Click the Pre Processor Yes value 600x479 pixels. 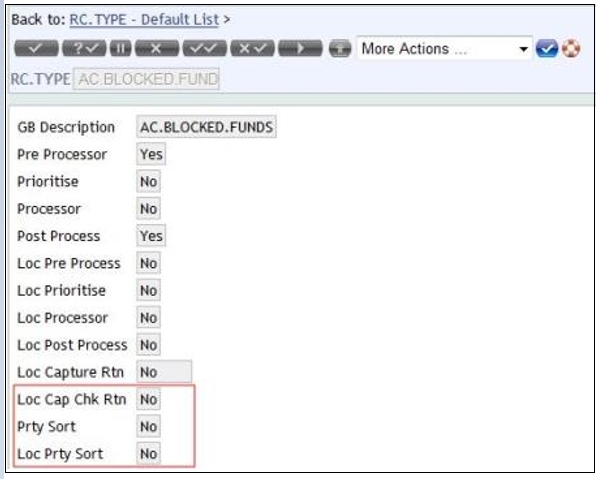151,154
